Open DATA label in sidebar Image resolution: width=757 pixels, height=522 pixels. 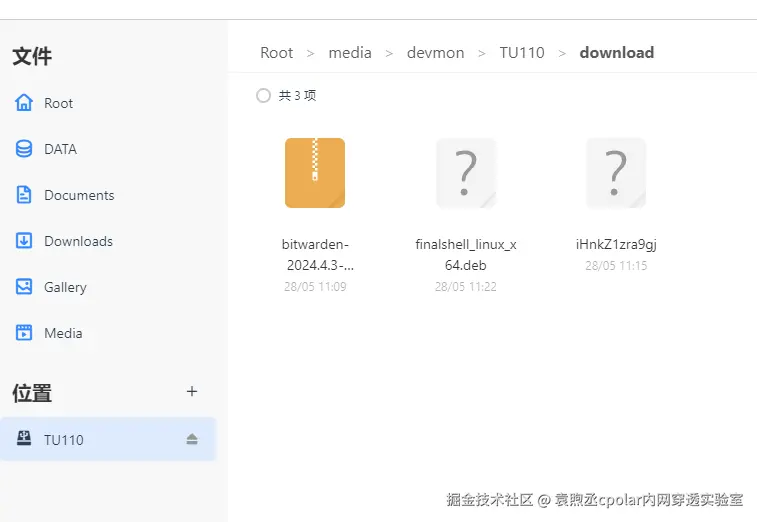click(60, 149)
